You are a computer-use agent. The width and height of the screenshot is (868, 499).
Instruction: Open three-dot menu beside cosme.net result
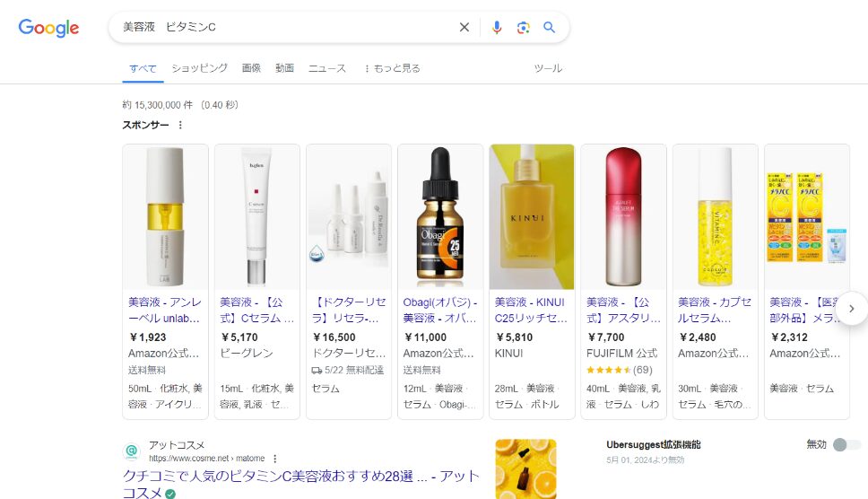275,459
